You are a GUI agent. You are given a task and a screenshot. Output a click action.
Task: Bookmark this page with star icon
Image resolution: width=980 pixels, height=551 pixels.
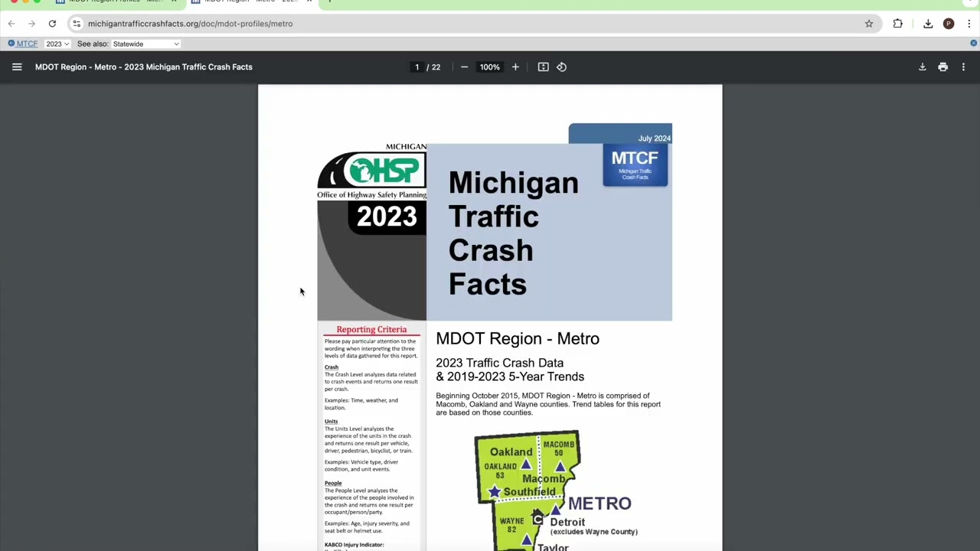[869, 24]
